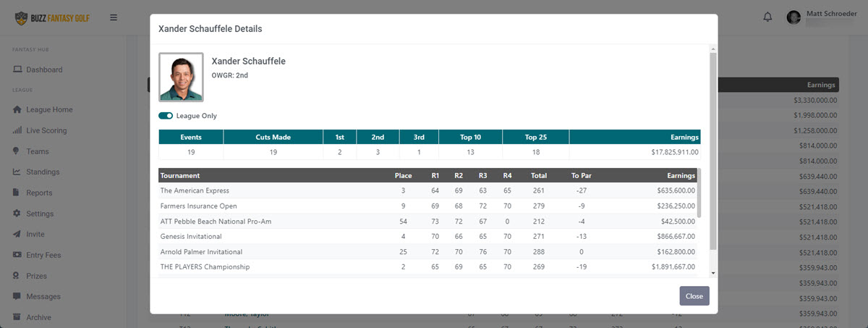Screen dimensions: 868x328
Task: Click the Total column header
Action: (x=538, y=175)
